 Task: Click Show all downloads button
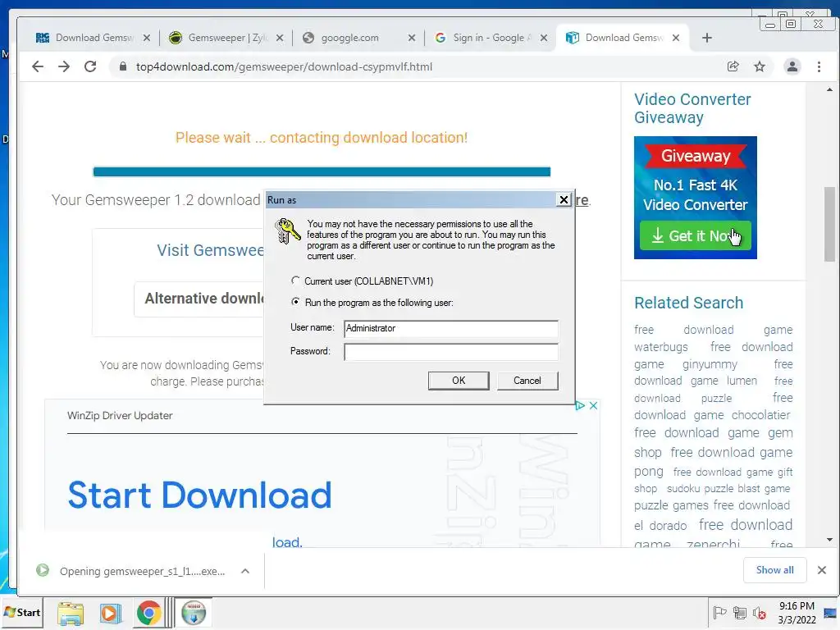[x=774, y=570]
